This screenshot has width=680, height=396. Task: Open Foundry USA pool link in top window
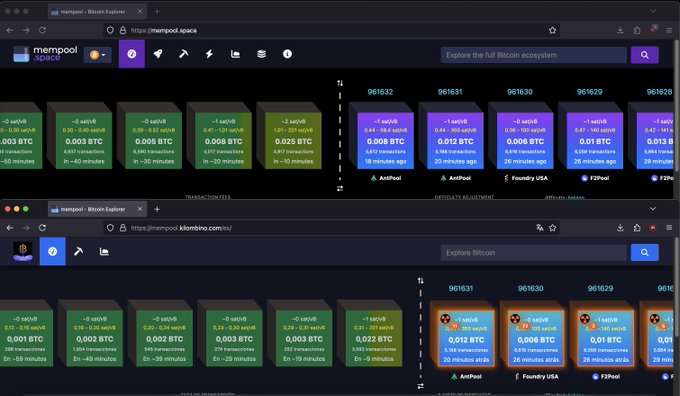pos(525,178)
